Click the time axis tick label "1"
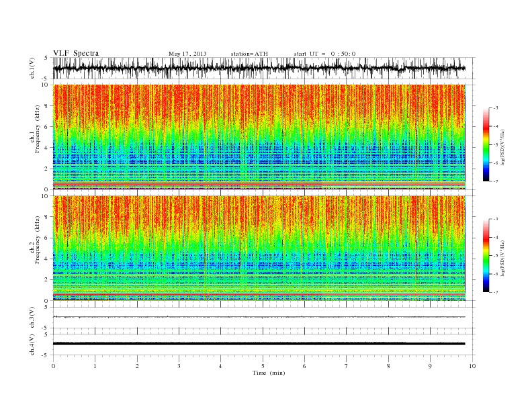The width and height of the screenshot is (532, 411). click(95, 366)
